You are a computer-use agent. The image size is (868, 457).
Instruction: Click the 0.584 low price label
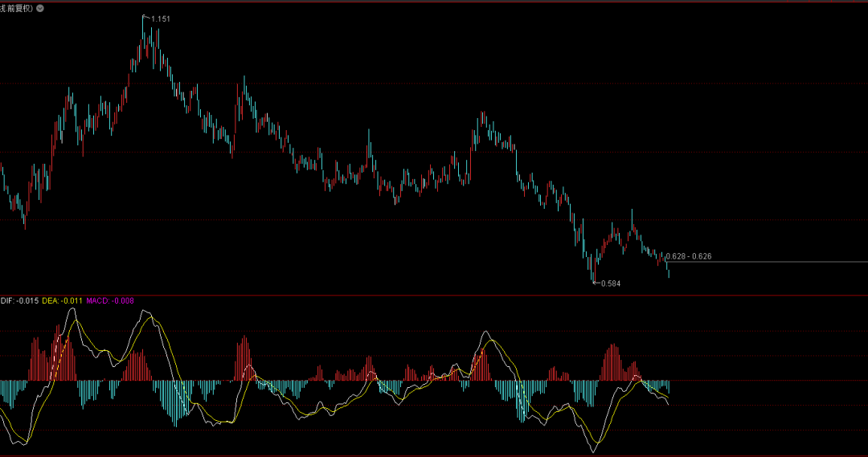click(x=611, y=284)
